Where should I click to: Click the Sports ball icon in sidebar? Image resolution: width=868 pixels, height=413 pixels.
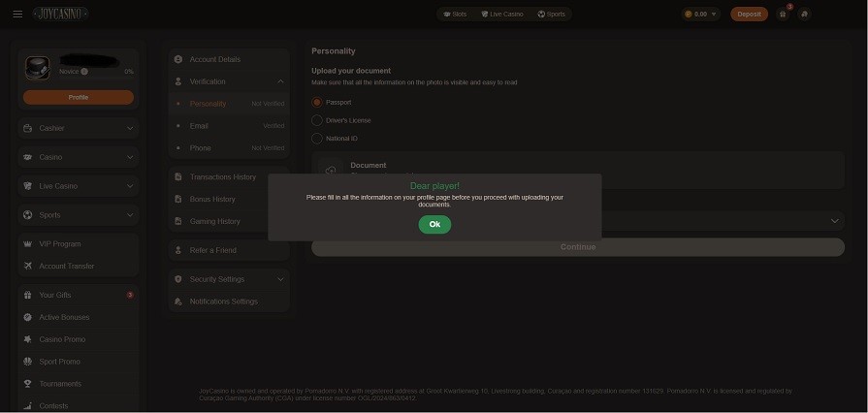click(x=28, y=215)
